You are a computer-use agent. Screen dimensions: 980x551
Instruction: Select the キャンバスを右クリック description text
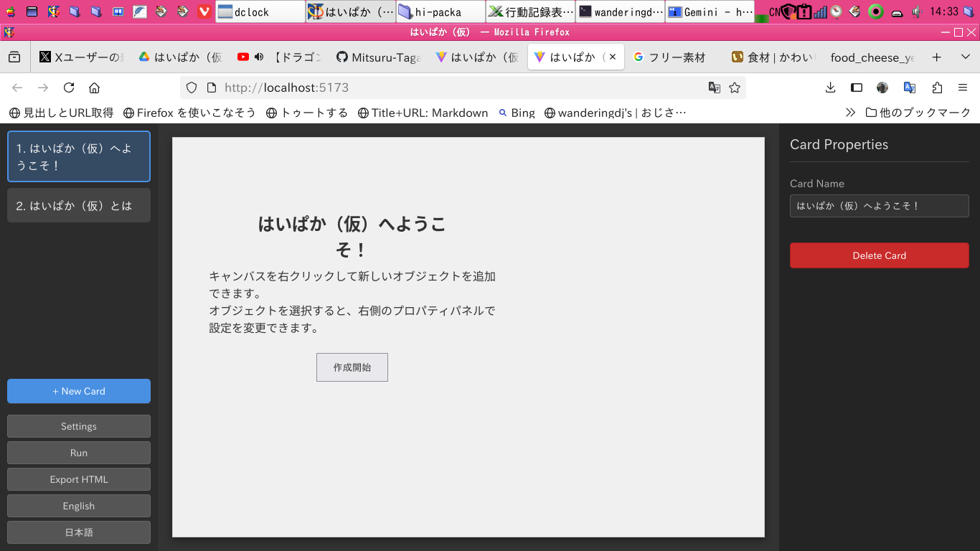tap(352, 302)
